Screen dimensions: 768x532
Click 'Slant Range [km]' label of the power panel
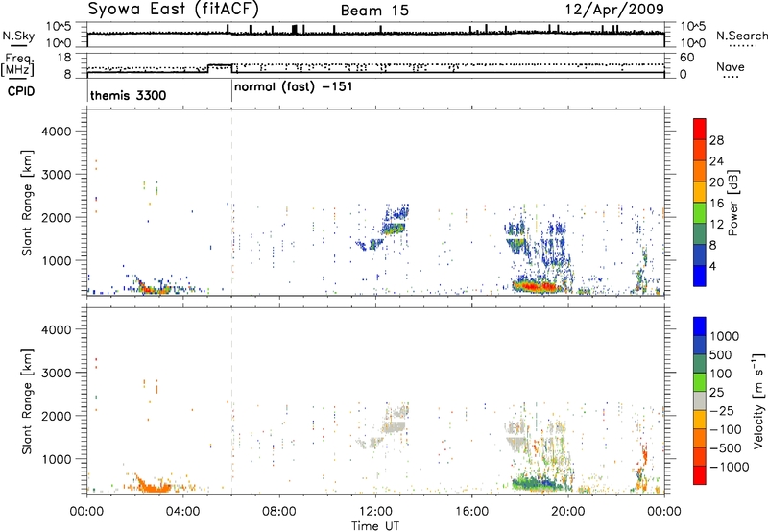pyautogui.click(x=27, y=203)
